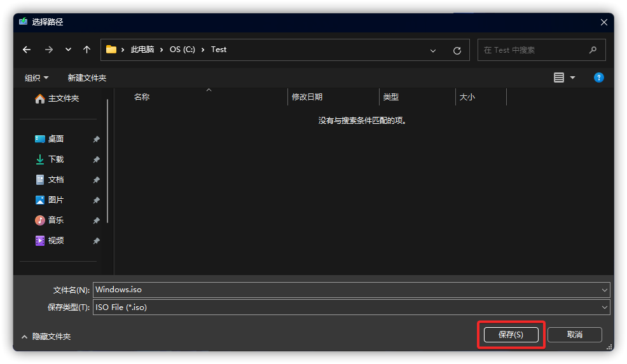Open view options dropdown arrow

point(572,78)
